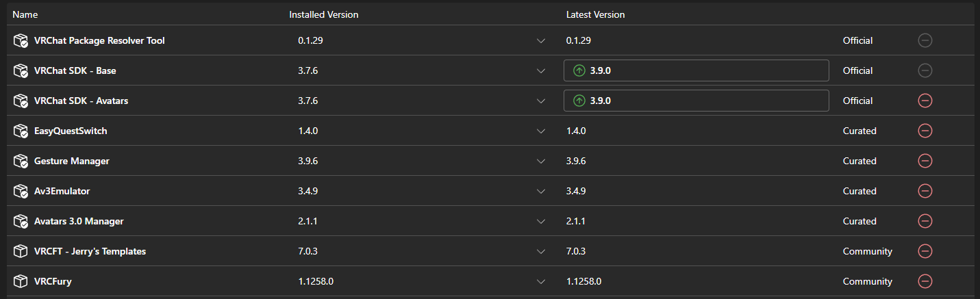Remove the Av3Emulator package
The image size is (980, 299).
pyautogui.click(x=925, y=191)
